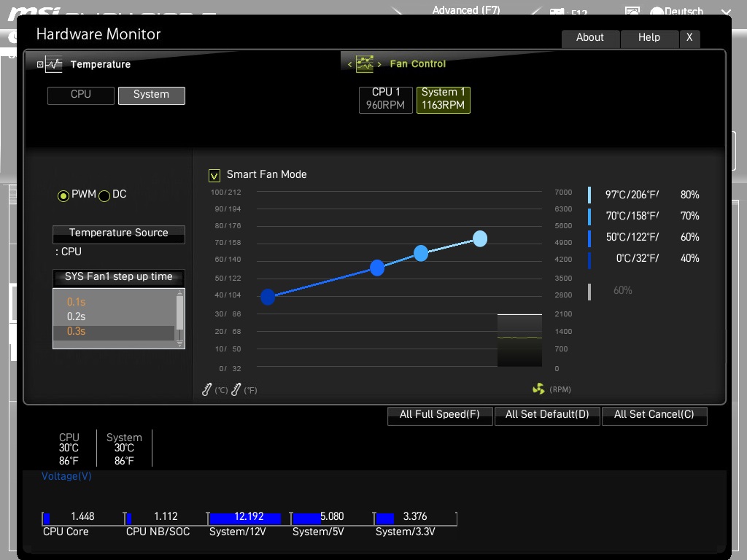Click All Full Speed(F) button
This screenshot has width=747, height=560.
[440, 415]
